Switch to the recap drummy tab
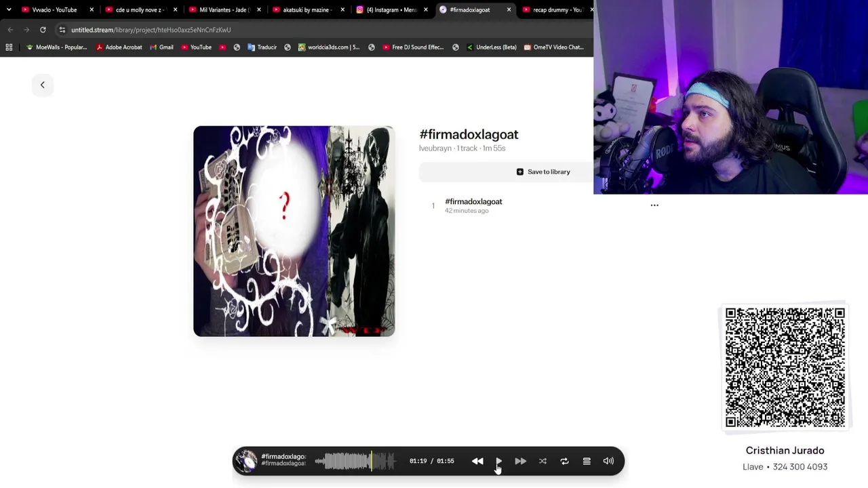868x488 pixels. coord(556,9)
